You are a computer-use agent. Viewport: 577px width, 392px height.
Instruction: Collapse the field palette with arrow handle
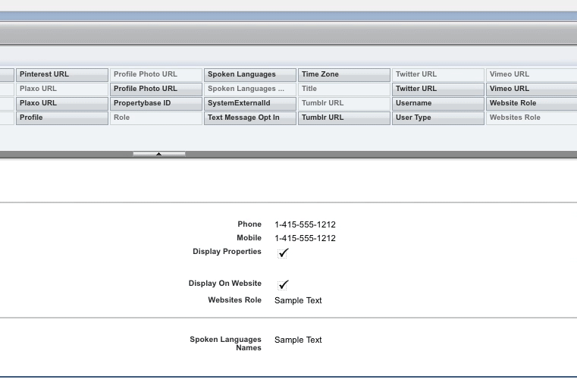[159, 154]
